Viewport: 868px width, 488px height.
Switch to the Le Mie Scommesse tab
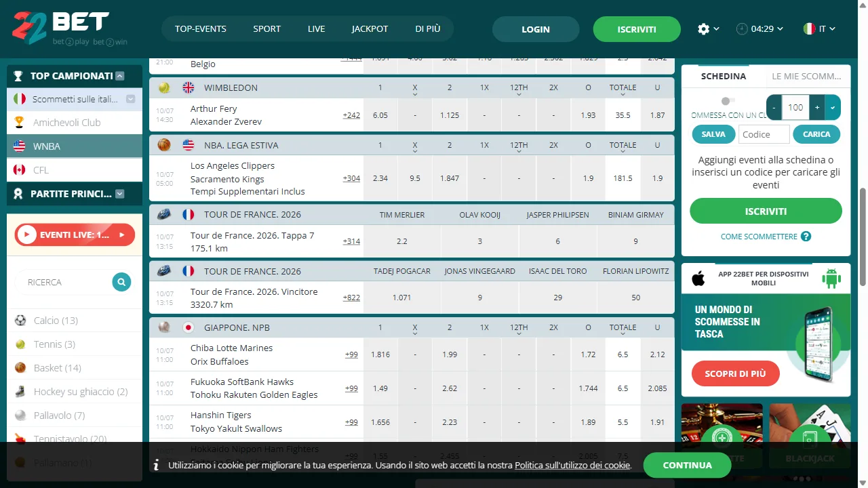point(807,77)
